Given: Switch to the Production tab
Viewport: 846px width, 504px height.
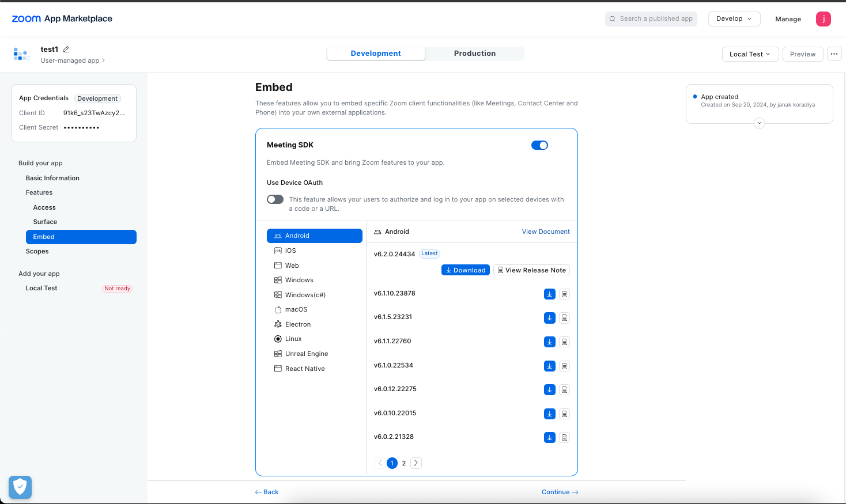Looking at the screenshot, I should (x=475, y=54).
